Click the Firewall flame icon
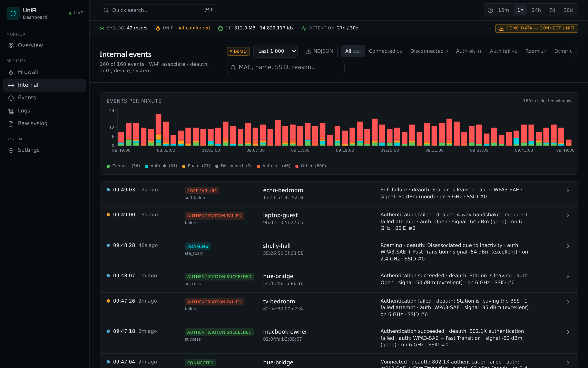This screenshot has height=368, width=588. [11, 72]
